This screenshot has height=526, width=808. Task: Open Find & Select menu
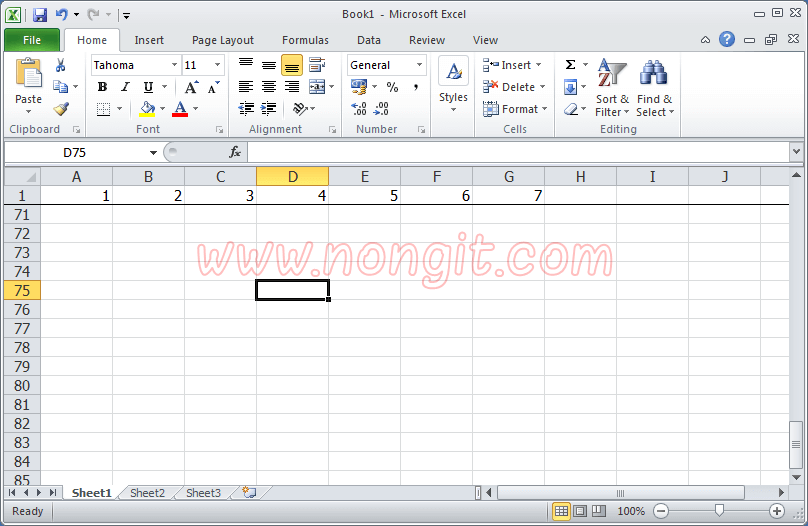click(654, 88)
